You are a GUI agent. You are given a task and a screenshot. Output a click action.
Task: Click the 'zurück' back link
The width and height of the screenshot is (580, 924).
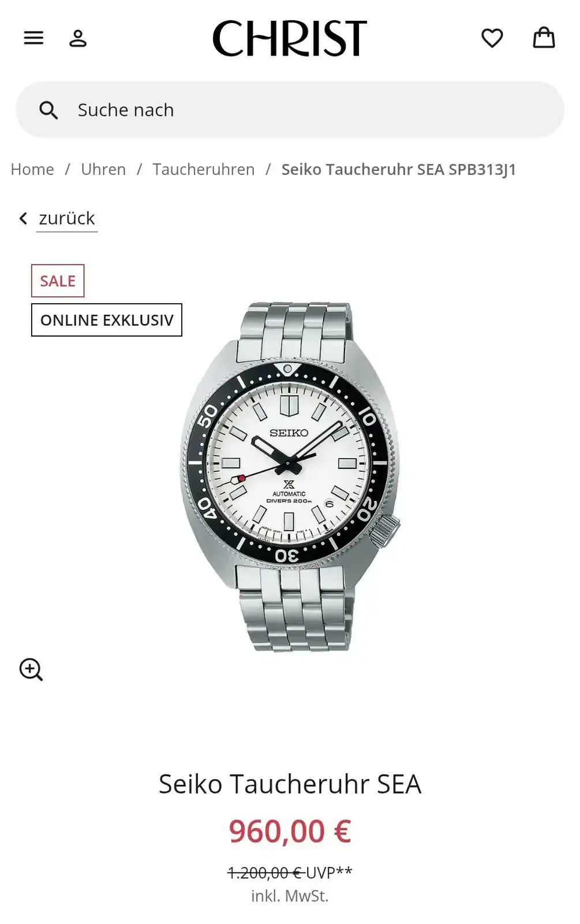coord(67,218)
